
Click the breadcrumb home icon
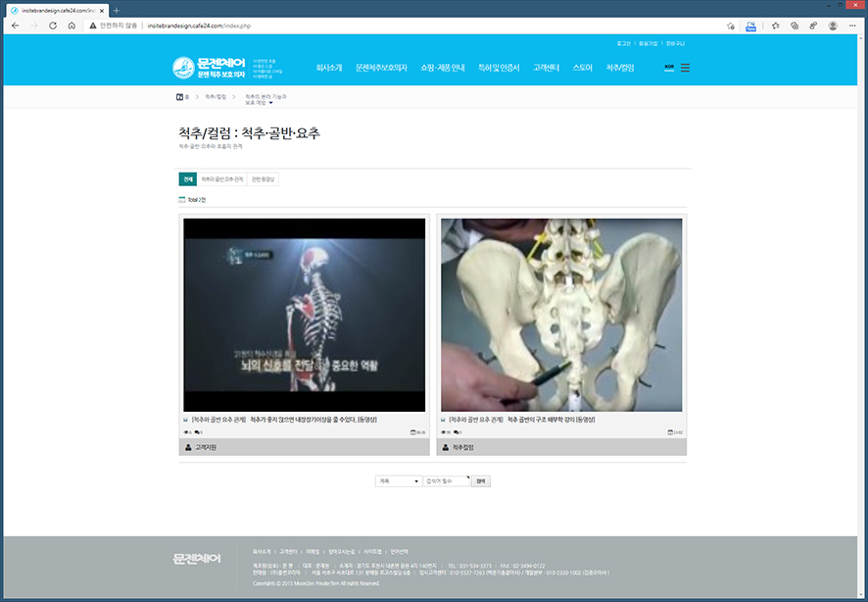tap(180, 97)
